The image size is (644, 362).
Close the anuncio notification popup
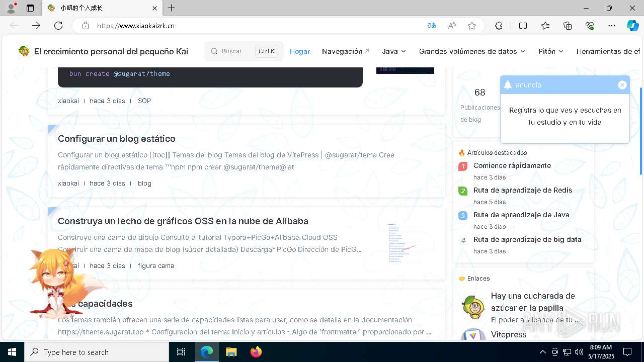click(622, 85)
